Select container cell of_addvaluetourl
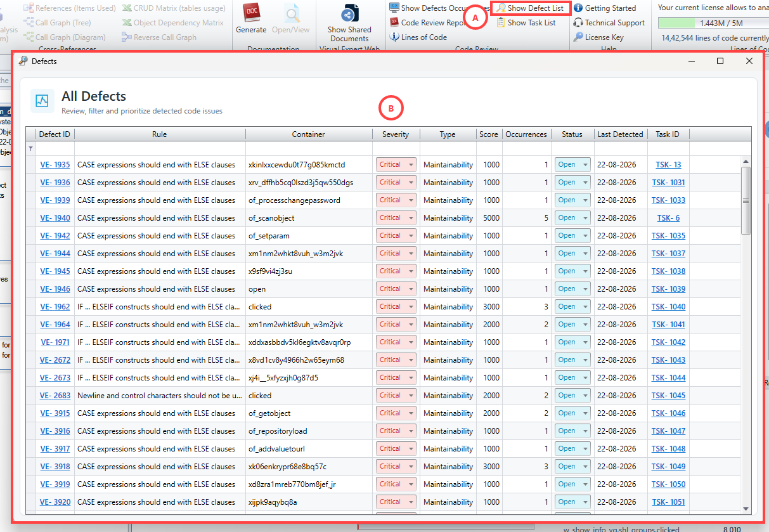This screenshot has width=769, height=532. [309, 449]
